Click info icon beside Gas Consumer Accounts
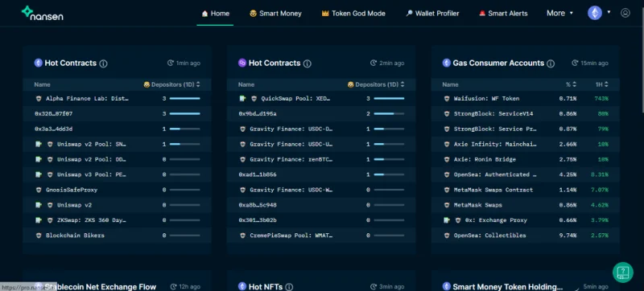Image resolution: width=644 pixels, height=291 pixels. coord(551,64)
